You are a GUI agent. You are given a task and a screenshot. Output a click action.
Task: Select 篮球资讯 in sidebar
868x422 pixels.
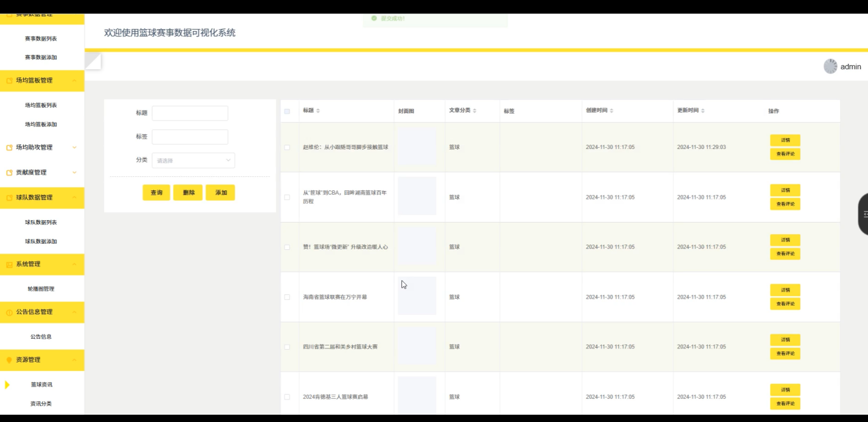point(41,384)
